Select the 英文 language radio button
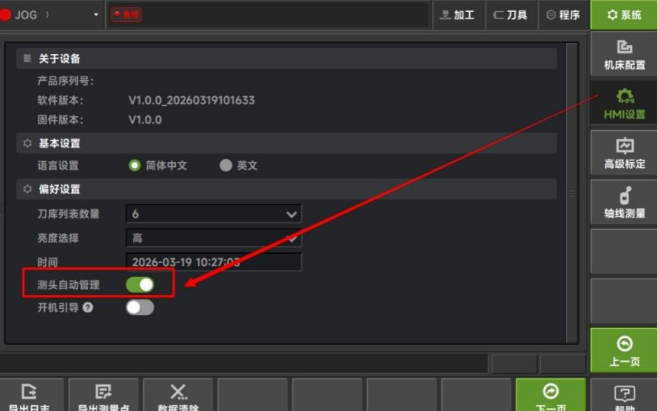This screenshot has width=657, height=411. (226, 165)
